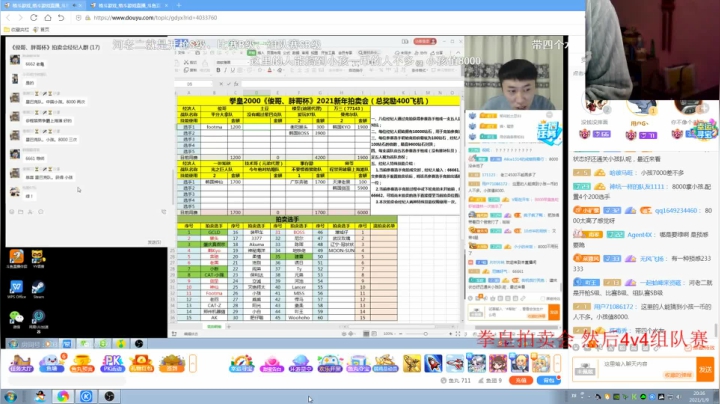The image size is (720, 404).
Task: Select the game-controller 欢乐开黑 gift icon
Action: 330,363
